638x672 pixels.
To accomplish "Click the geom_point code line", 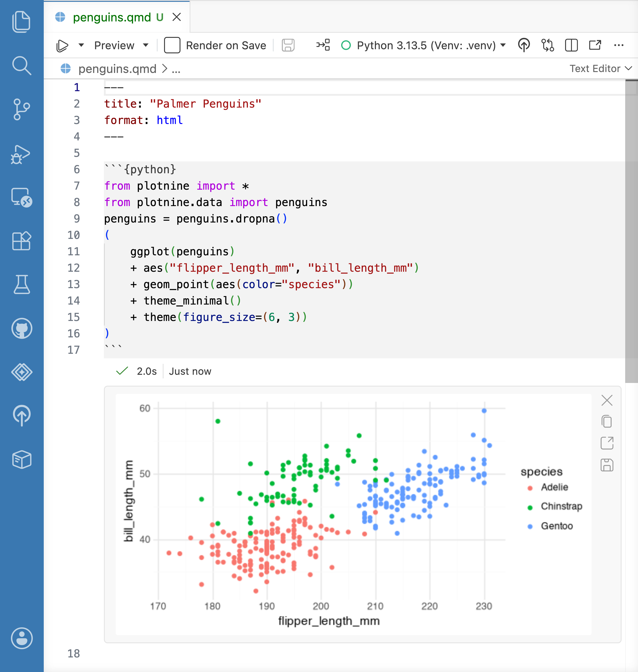I will pyautogui.click(x=242, y=284).
